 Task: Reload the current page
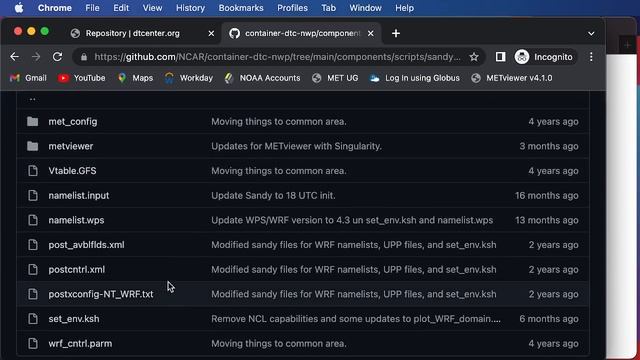coord(57,57)
